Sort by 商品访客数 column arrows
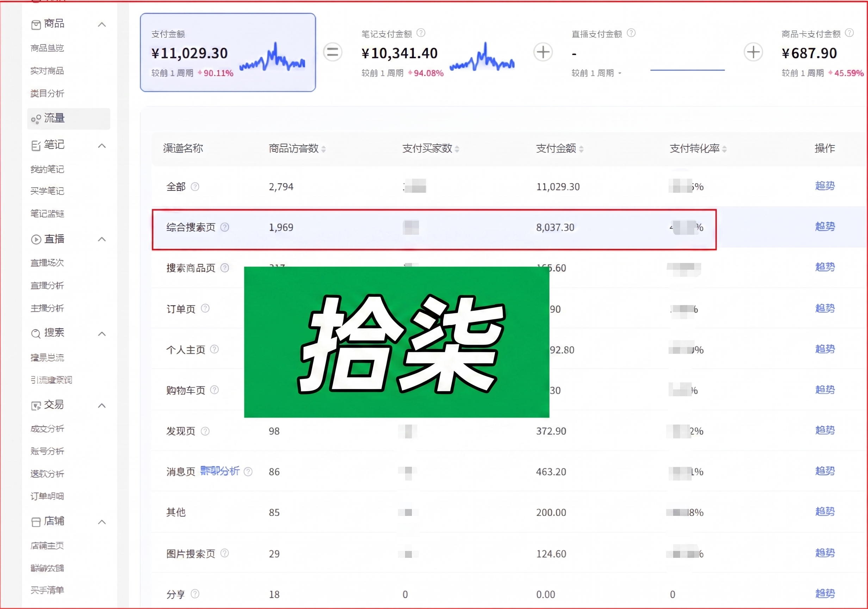The image size is (868, 609). click(324, 149)
